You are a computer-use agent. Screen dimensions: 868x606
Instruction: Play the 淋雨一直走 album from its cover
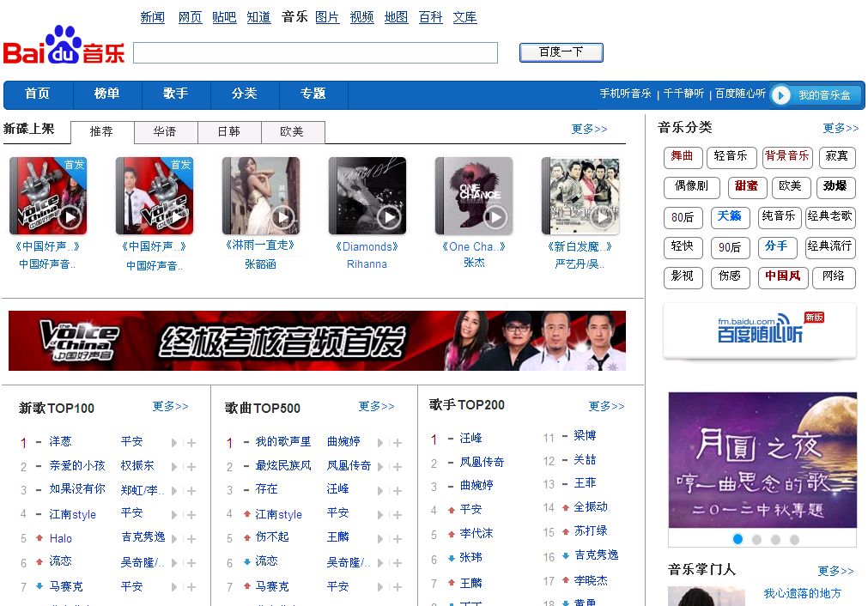point(282,217)
